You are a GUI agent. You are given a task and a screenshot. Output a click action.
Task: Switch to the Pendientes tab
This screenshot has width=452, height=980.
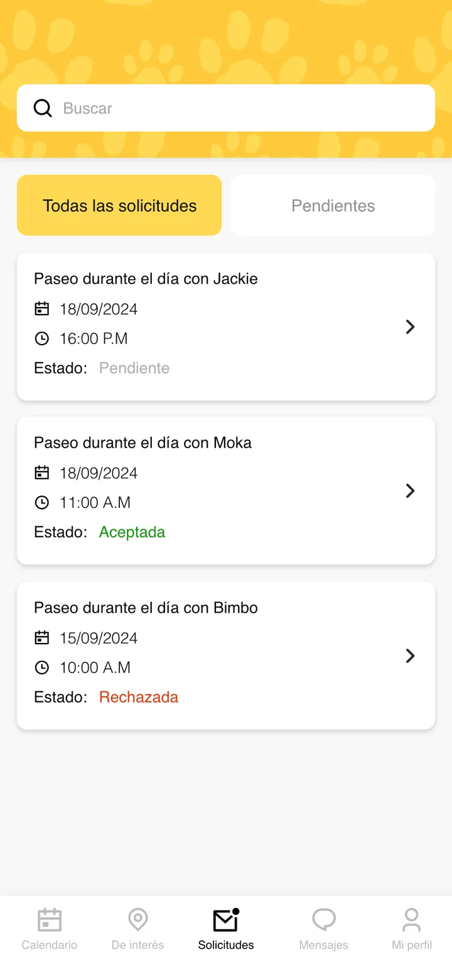(x=333, y=205)
